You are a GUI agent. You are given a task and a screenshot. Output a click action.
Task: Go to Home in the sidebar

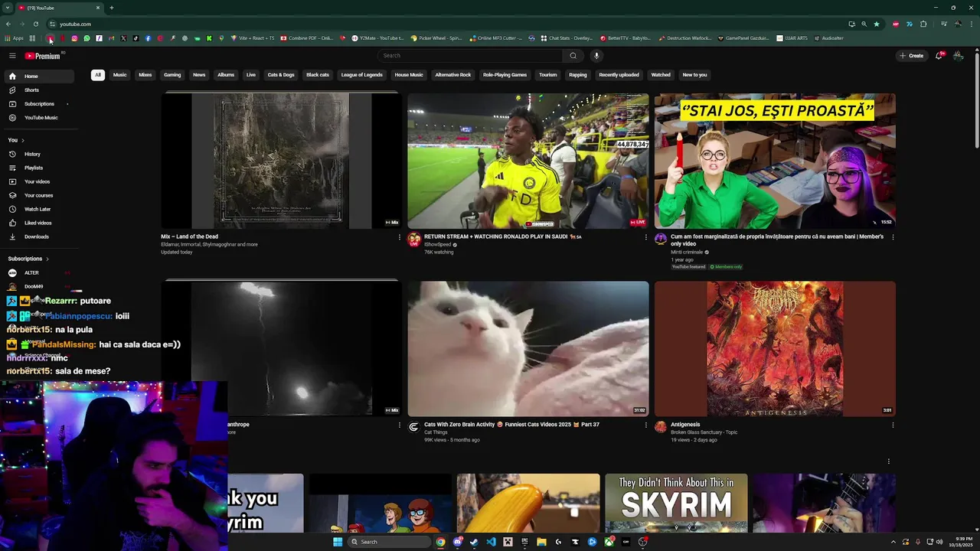coord(38,77)
